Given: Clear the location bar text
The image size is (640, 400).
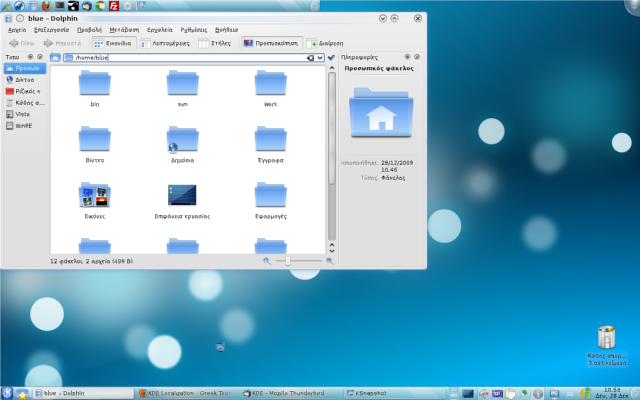Looking at the screenshot, I should pyautogui.click(x=310, y=58).
